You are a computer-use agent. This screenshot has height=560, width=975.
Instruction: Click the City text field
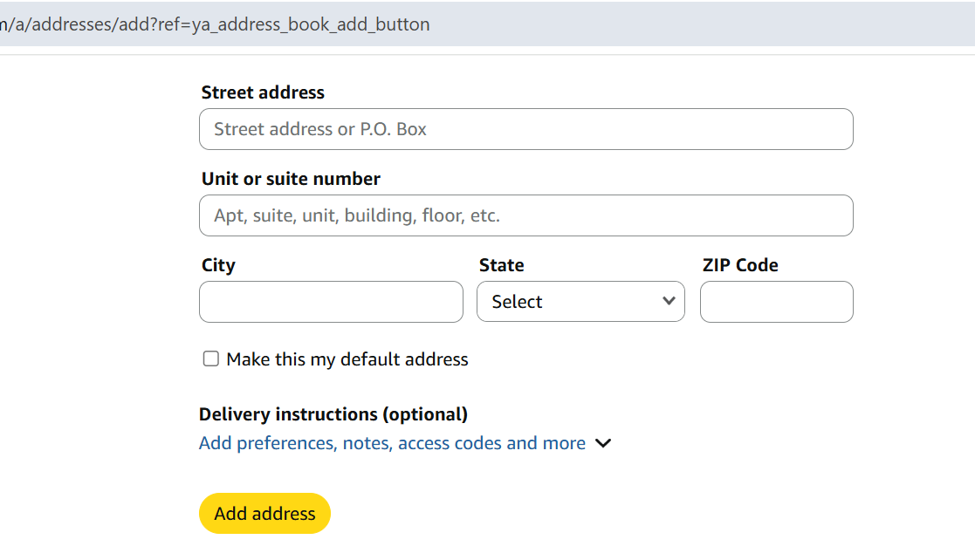click(x=331, y=302)
